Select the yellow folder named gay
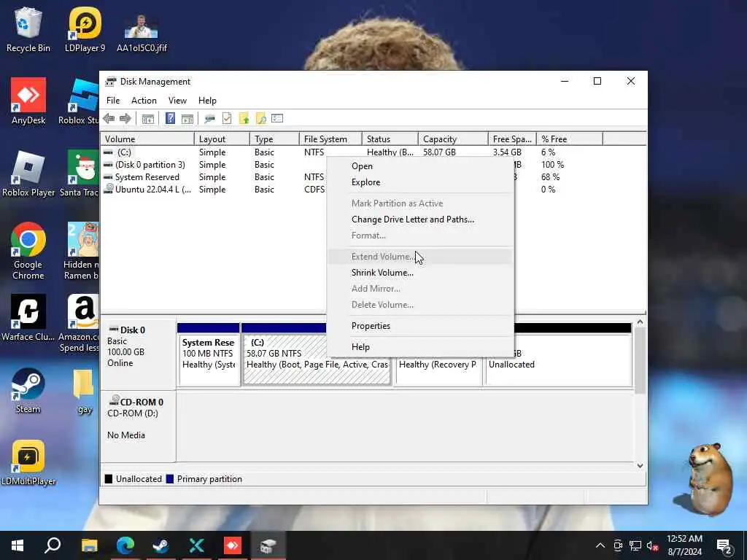 pyautogui.click(x=85, y=392)
